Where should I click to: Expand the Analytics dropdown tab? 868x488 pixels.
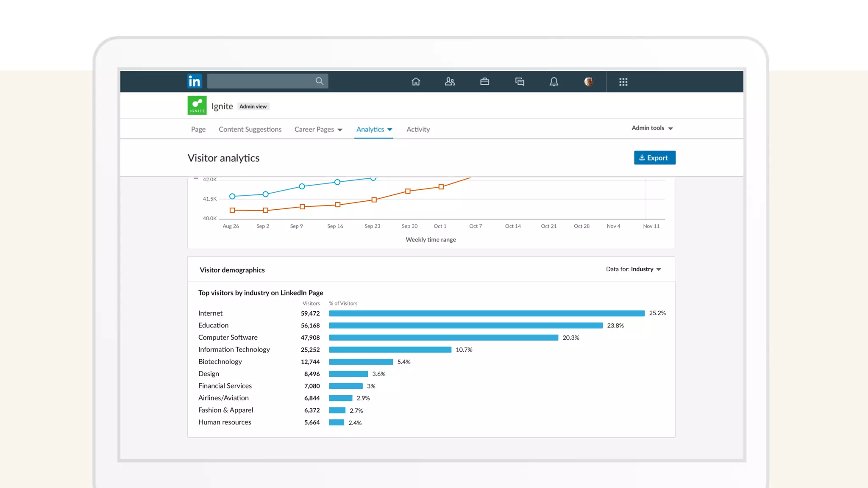374,129
